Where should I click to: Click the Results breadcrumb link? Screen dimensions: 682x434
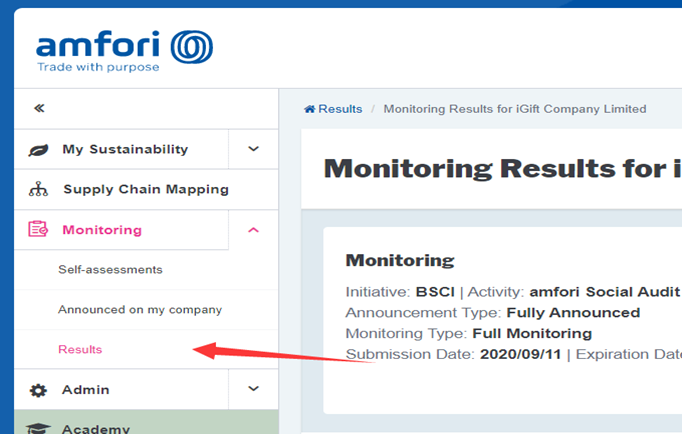[340, 109]
